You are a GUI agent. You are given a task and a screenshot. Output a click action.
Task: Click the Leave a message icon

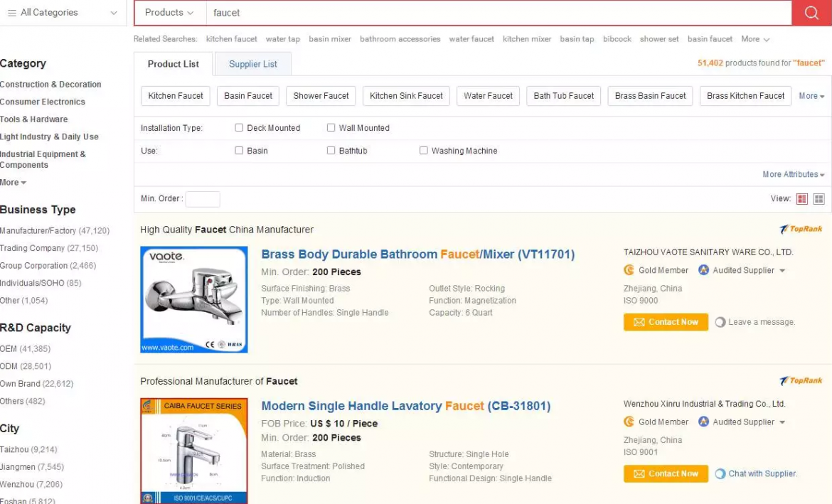pyautogui.click(x=720, y=322)
